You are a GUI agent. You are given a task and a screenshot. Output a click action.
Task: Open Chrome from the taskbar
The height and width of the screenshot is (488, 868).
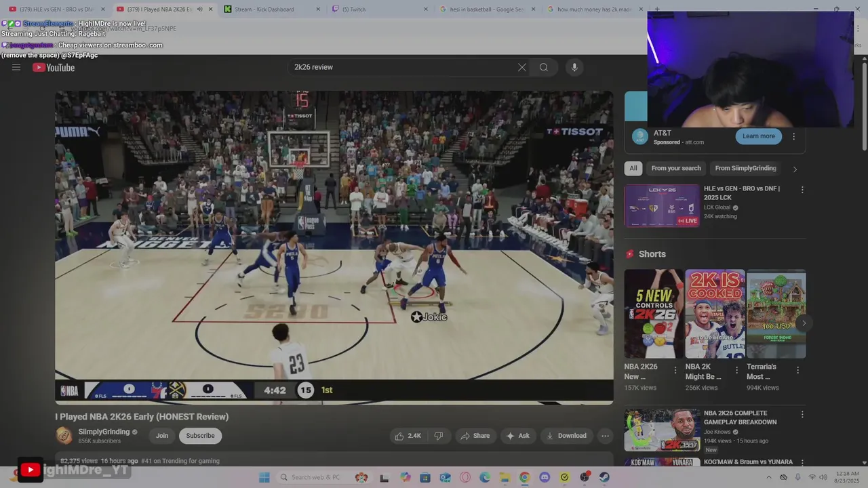pyautogui.click(x=525, y=477)
